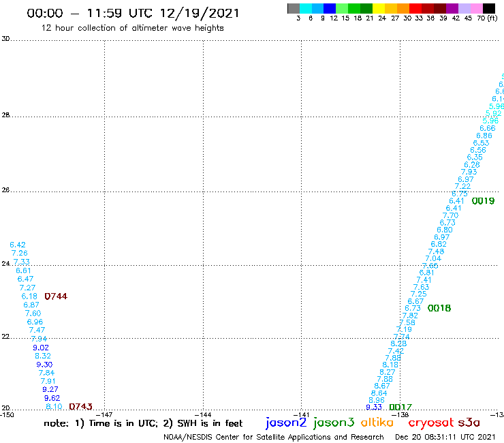Click the pass time label 0744
504x443 pixels.
click(56, 296)
